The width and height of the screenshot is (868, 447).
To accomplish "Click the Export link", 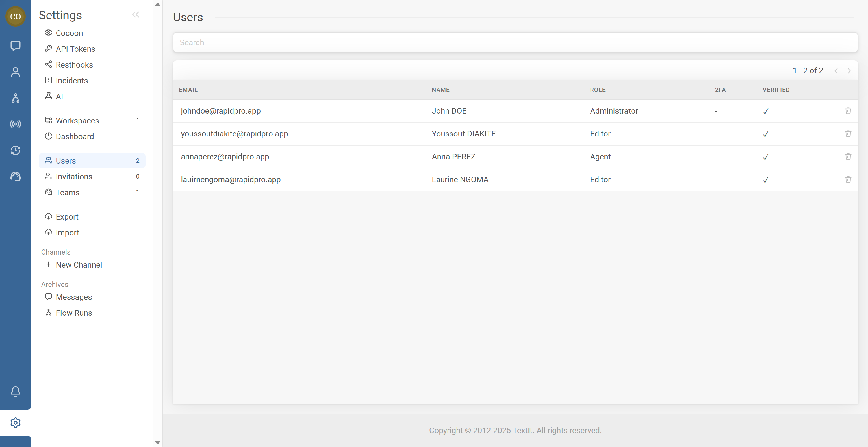I will click(x=67, y=217).
